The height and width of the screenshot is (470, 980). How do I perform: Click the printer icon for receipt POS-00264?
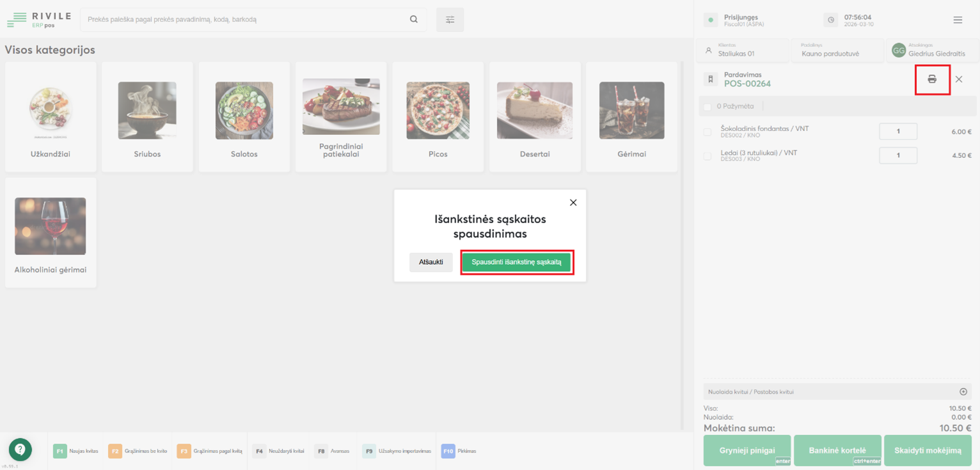(932, 79)
